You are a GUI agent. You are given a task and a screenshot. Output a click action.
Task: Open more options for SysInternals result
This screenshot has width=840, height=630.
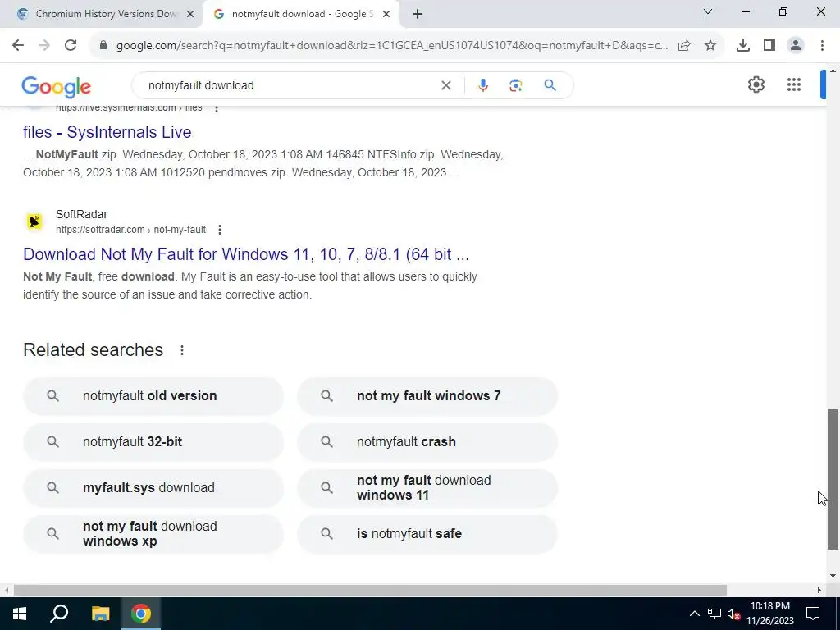click(217, 109)
